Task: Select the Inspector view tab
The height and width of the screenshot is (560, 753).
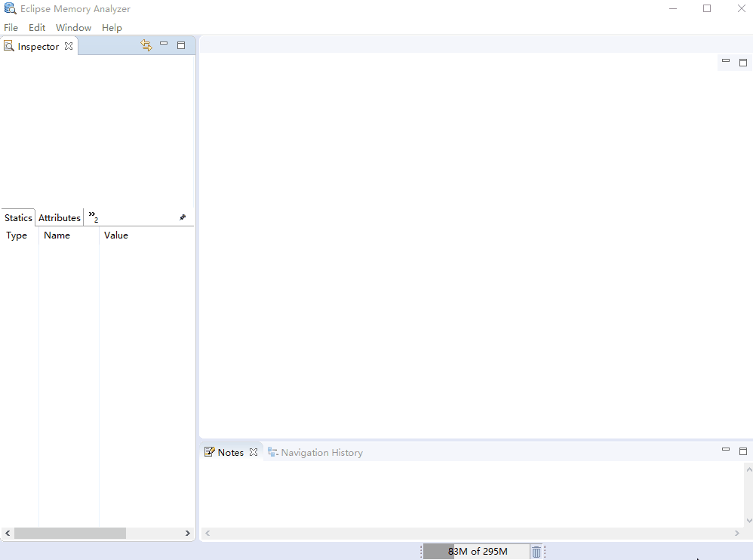Action: tap(38, 47)
